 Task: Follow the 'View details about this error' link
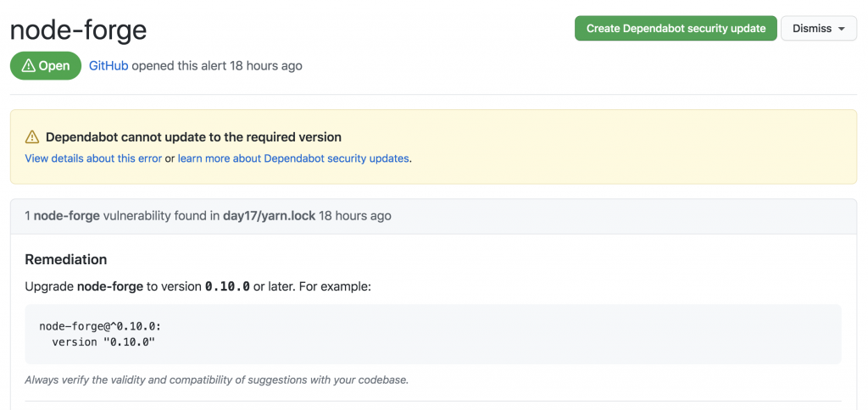pyautogui.click(x=93, y=158)
